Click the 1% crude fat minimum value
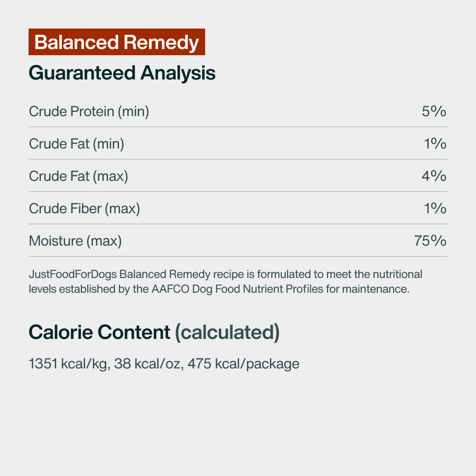 pyautogui.click(x=435, y=144)
